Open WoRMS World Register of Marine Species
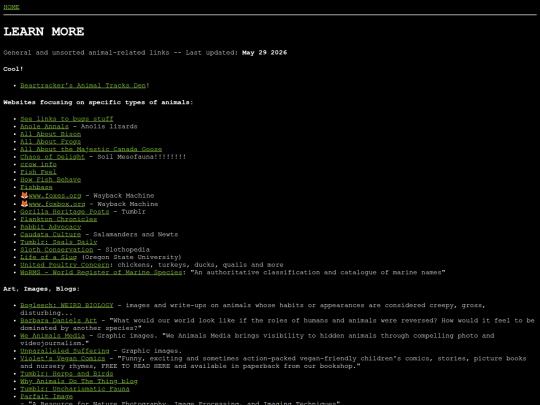This screenshot has height=405, width=540. (101, 272)
